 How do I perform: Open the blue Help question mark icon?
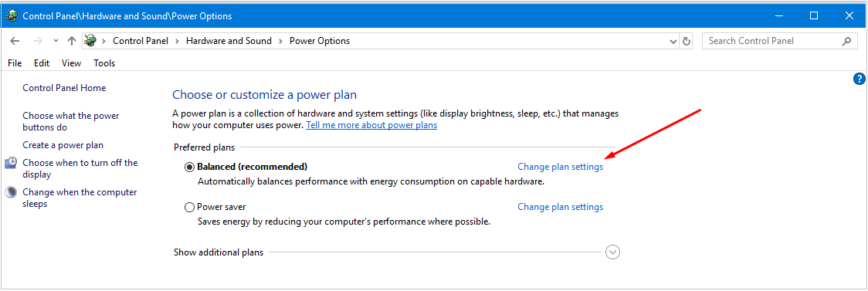pyautogui.click(x=860, y=79)
